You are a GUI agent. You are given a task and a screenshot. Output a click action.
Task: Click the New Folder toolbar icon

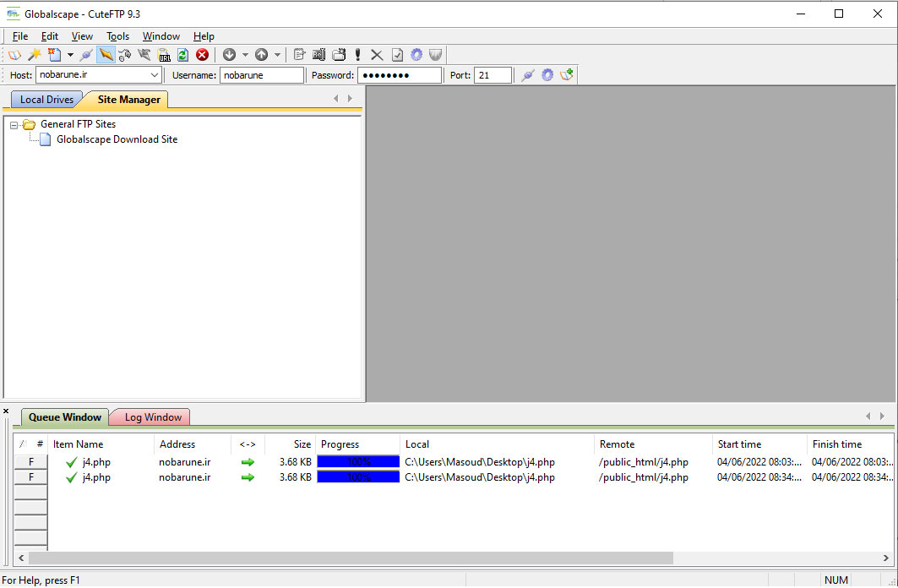pos(339,55)
